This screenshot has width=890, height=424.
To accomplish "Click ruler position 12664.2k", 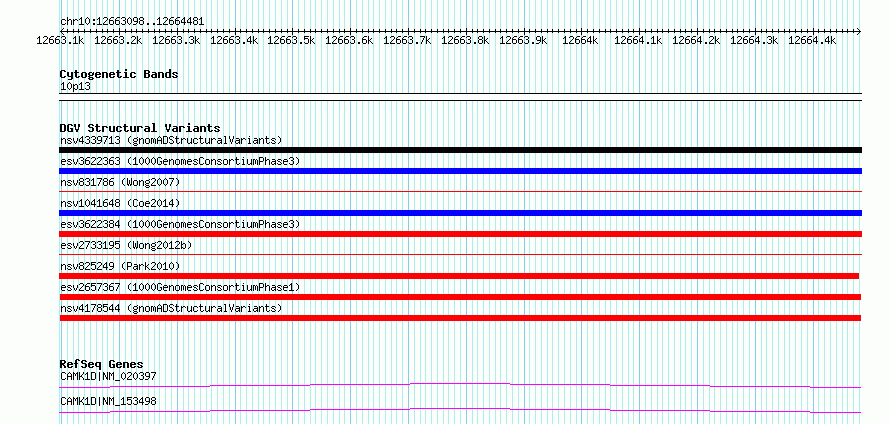I will coord(697,40).
